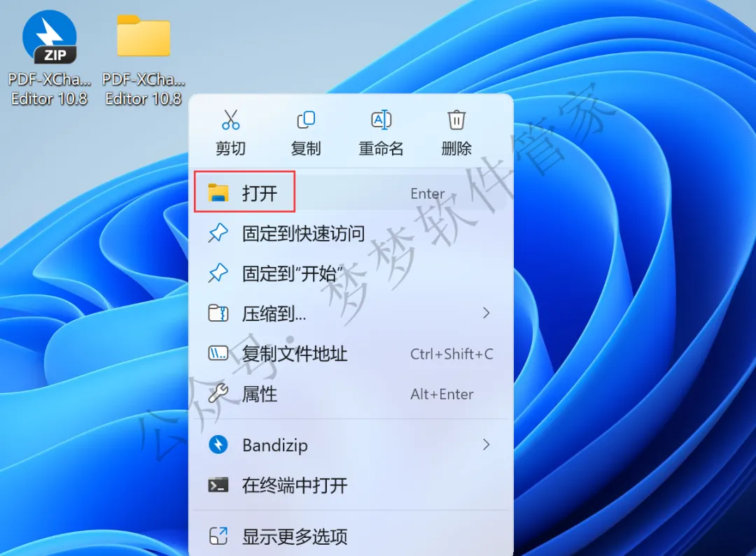
Task: Open 属性 properties entry
Action: (x=351, y=394)
